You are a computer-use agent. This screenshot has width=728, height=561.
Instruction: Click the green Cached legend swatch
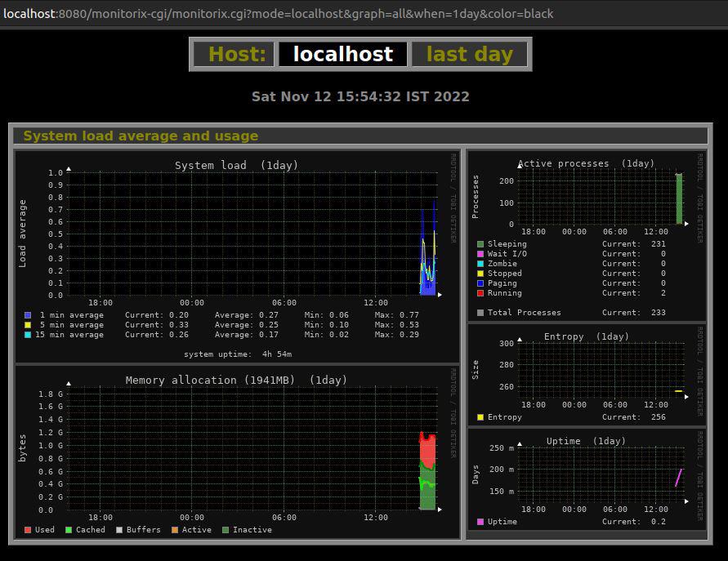click(69, 530)
